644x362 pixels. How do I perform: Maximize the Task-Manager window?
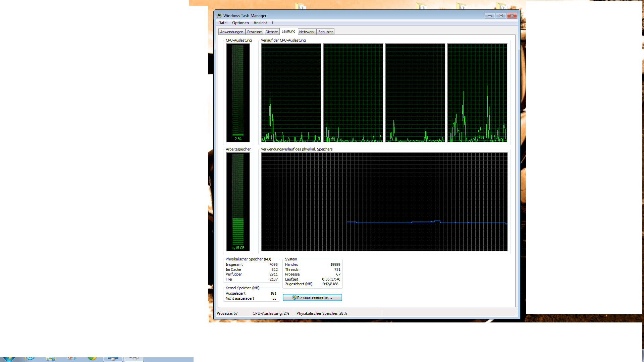coord(501,16)
